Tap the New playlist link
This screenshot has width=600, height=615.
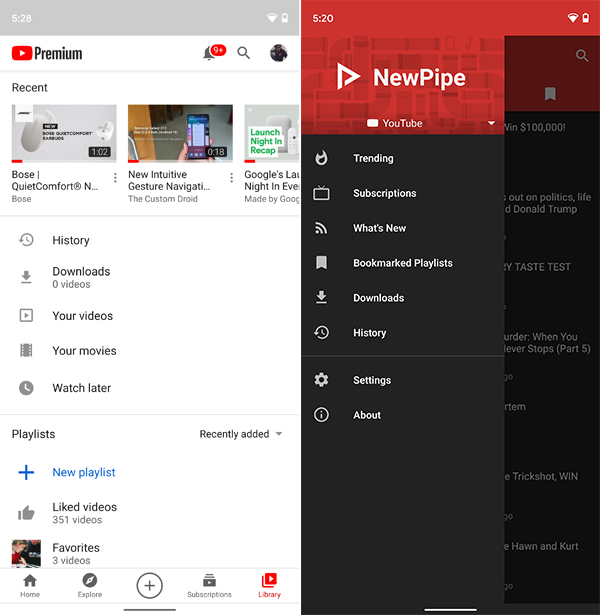84,472
